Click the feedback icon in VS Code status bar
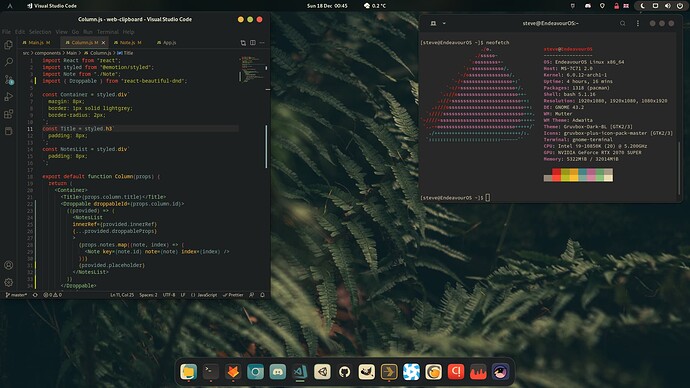This screenshot has width=690, height=388. pyautogui.click(x=252, y=295)
